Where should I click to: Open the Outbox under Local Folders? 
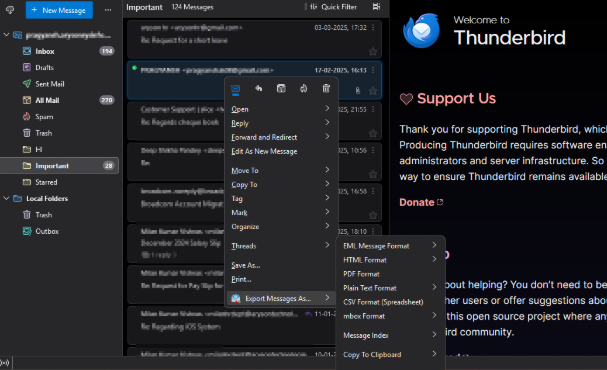pos(60,231)
